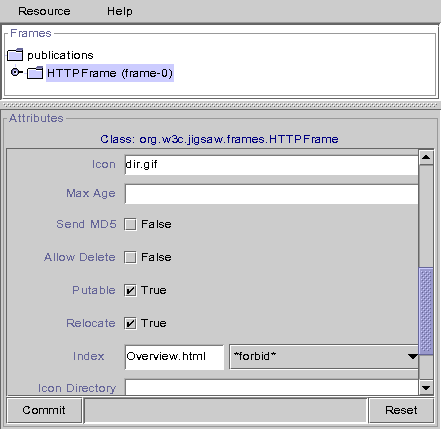Click the Commit button

tap(44, 410)
